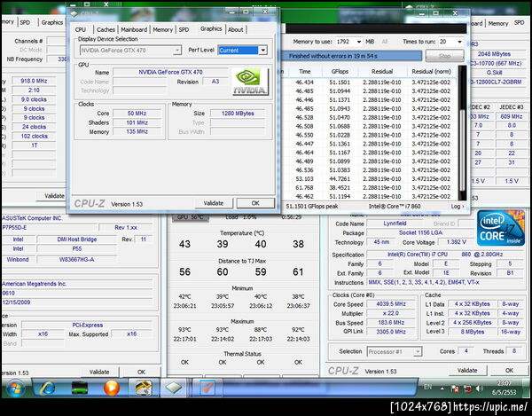Viewport: 532px width, 416px height.
Task: Click Core Speed value 4039.5 MHz
Action: [x=391, y=304]
